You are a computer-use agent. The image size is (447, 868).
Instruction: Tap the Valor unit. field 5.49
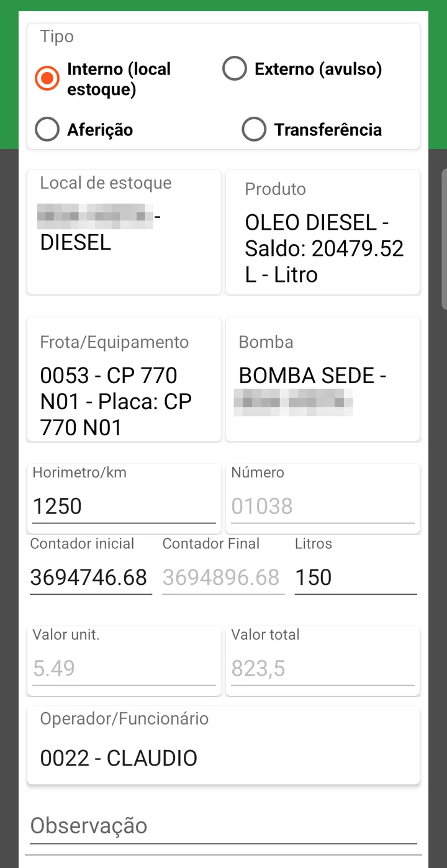pos(124,669)
